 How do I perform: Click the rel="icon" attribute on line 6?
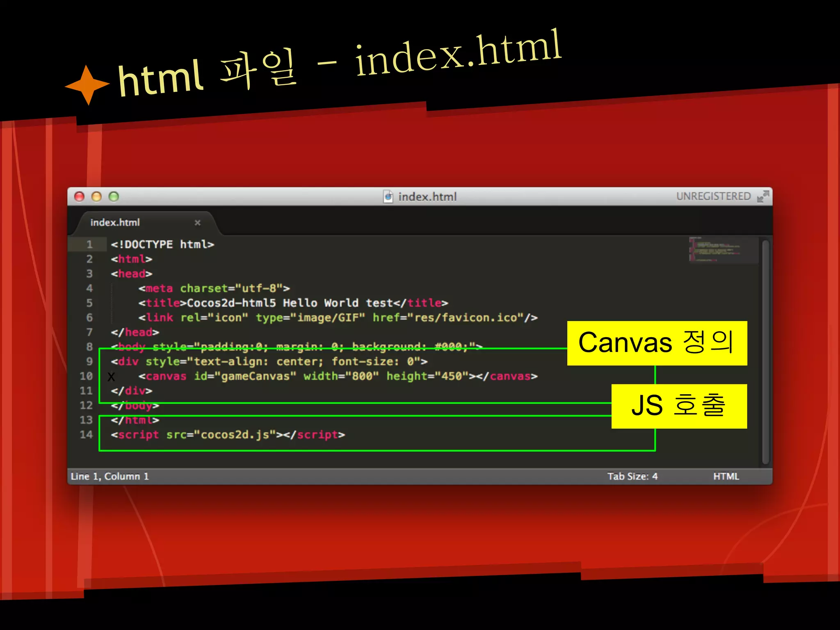pos(214,318)
